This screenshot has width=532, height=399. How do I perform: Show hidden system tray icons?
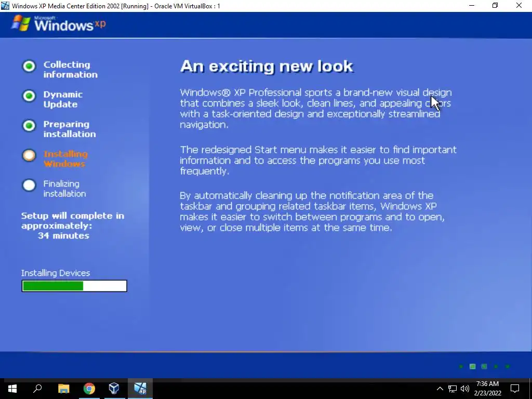[440, 389]
